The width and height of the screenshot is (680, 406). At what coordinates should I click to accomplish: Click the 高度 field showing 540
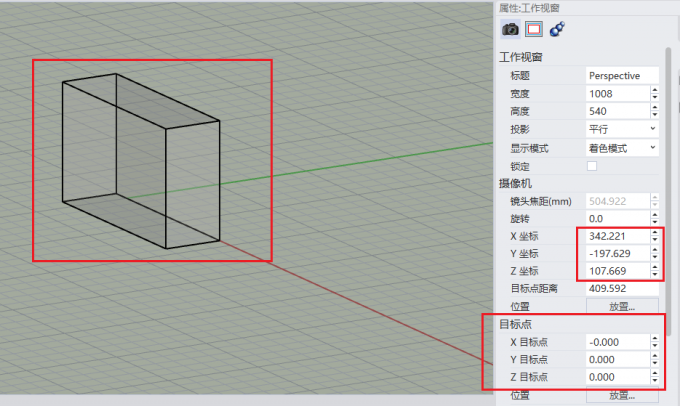[x=618, y=111]
